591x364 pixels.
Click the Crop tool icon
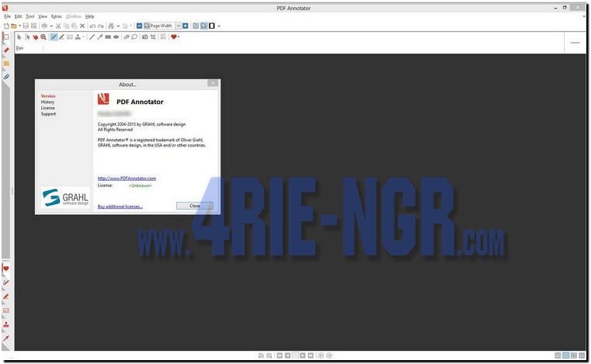pyautogui.click(x=153, y=37)
